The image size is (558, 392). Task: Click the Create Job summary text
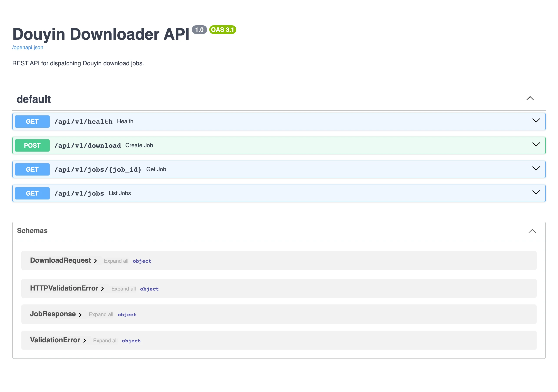coord(139,145)
